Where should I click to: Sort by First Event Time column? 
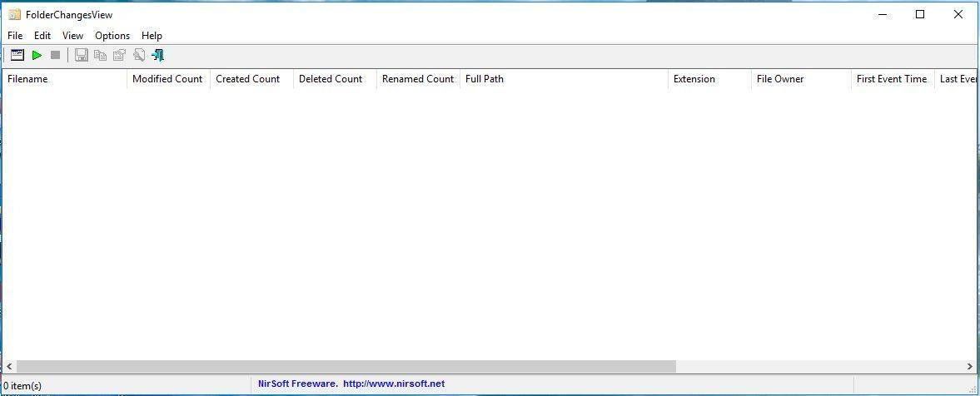pyautogui.click(x=893, y=79)
